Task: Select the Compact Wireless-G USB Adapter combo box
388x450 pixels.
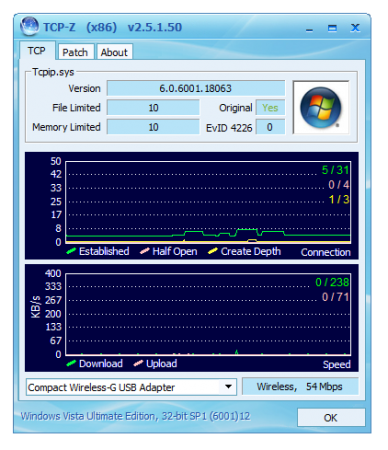Action: tap(131, 387)
